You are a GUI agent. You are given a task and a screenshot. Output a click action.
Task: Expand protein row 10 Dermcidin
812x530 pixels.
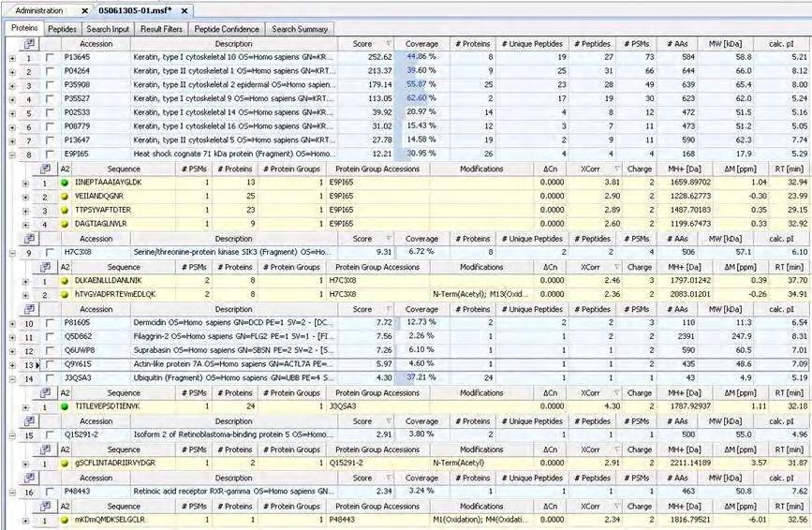[x=12, y=324]
